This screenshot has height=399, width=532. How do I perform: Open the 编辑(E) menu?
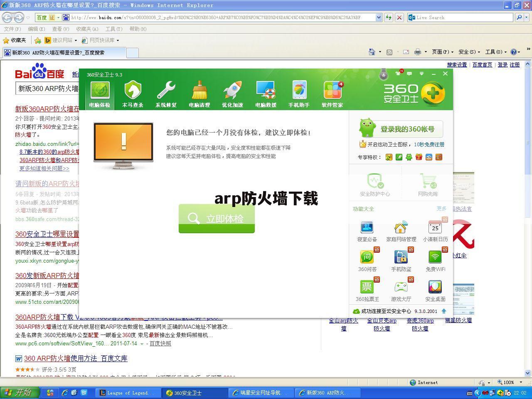[37, 29]
